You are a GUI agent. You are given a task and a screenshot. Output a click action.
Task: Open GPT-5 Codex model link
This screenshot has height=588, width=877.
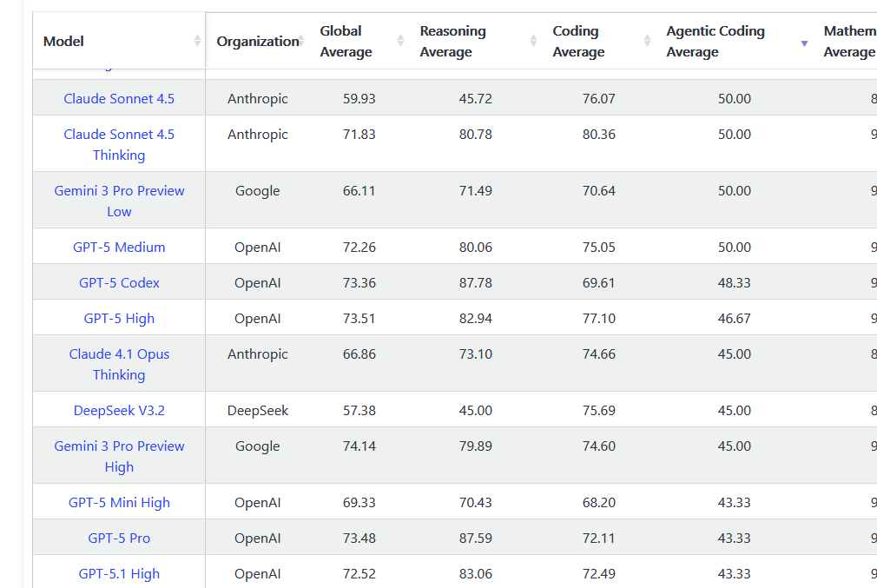coord(119,282)
